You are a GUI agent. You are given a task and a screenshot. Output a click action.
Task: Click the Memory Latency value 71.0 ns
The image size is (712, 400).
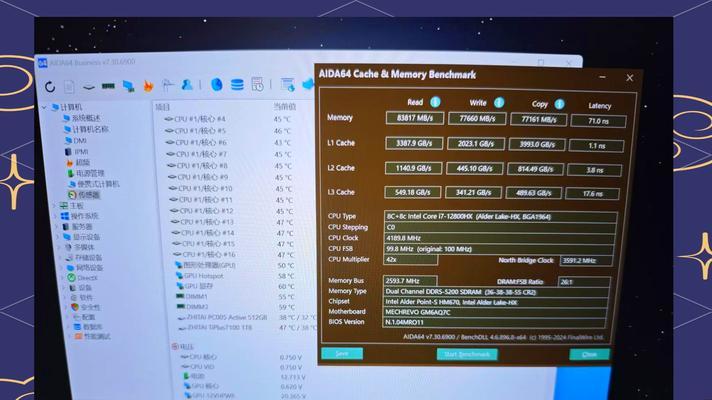[x=598, y=121]
